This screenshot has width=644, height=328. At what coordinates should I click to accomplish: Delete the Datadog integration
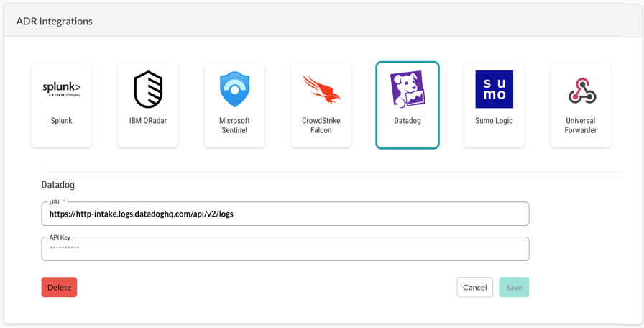point(59,287)
